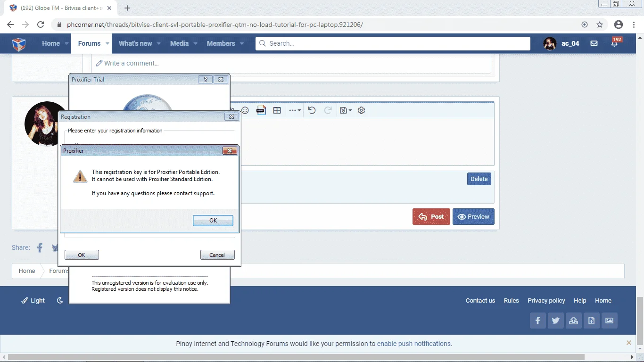Open Media in the navbar

pos(179,43)
